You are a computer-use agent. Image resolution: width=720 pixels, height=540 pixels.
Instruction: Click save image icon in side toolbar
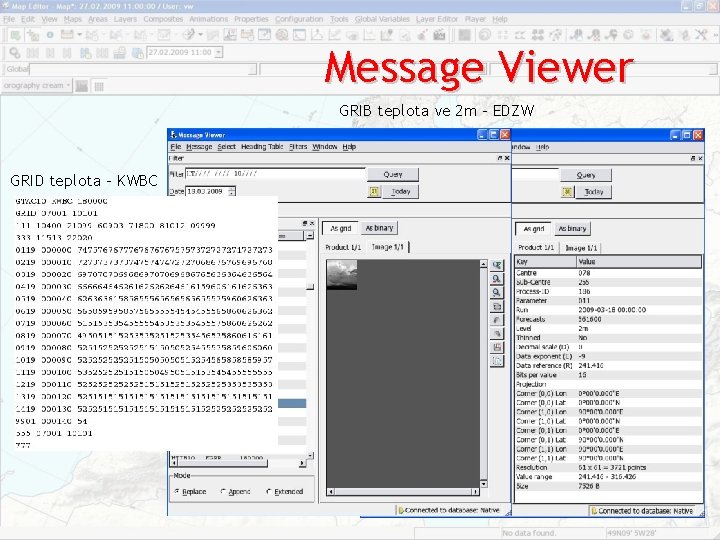click(497, 347)
